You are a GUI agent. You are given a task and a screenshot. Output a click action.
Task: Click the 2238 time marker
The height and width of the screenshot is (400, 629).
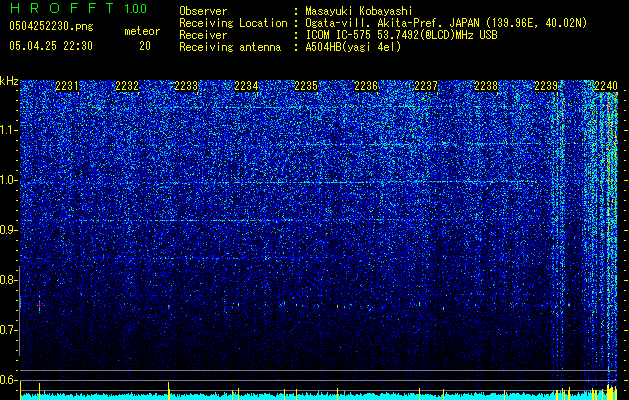point(486,86)
